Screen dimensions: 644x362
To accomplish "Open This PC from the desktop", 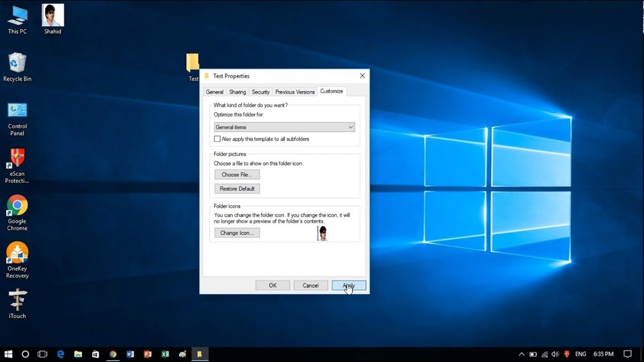I will 17,15.
